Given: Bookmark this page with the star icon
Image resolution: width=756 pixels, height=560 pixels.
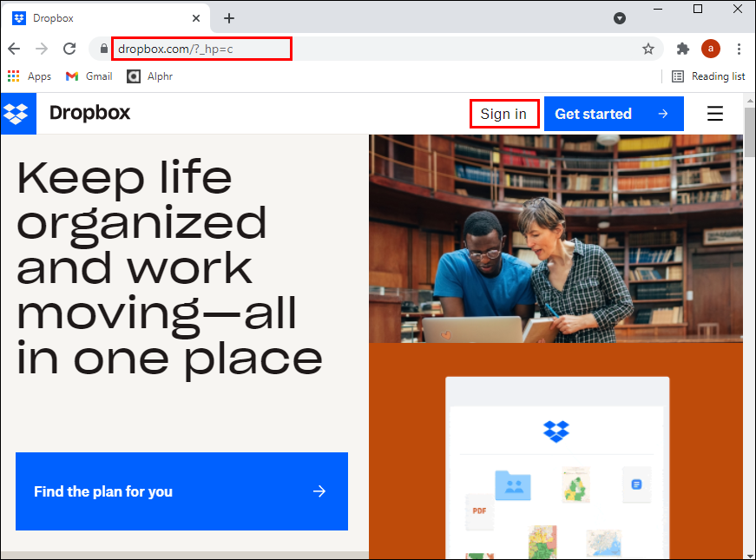Looking at the screenshot, I should click(x=648, y=49).
